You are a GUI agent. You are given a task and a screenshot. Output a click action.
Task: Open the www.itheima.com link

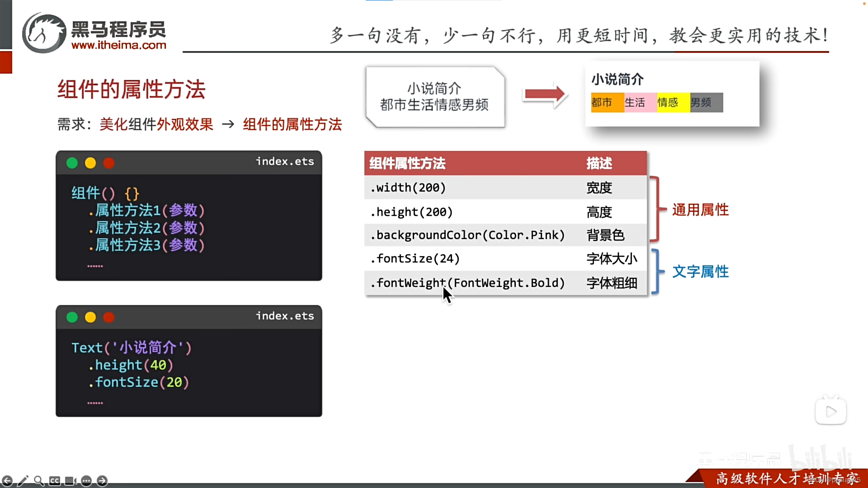click(119, 45)
